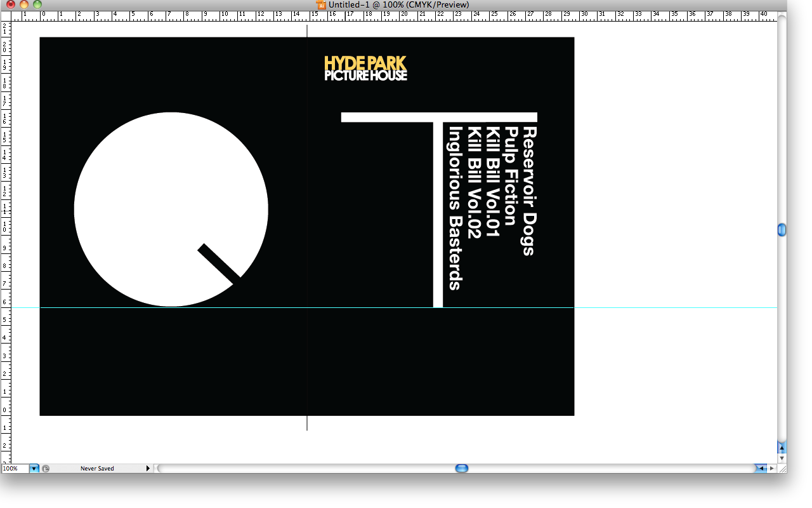Click the green zoom window button
The width and height of the screenshot is (812, 508).
pos(37,4)
